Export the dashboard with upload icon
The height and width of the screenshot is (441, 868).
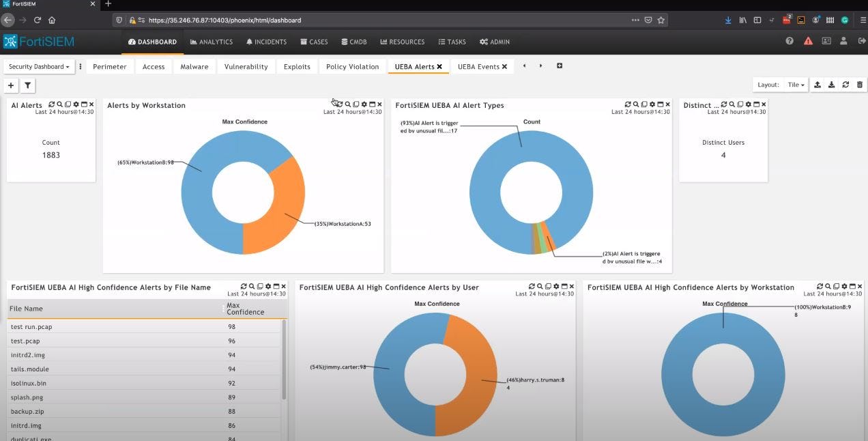point(818,85)
